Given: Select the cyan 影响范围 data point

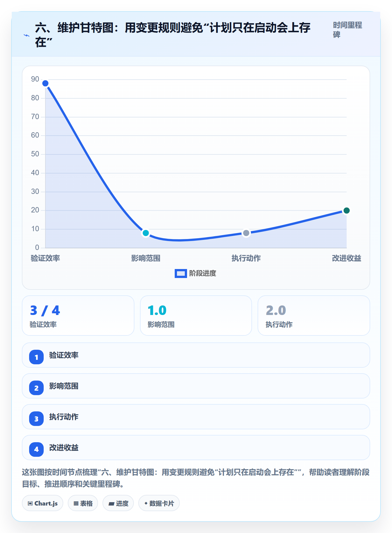Looking at the screenshot, I should tap(146, 233).
